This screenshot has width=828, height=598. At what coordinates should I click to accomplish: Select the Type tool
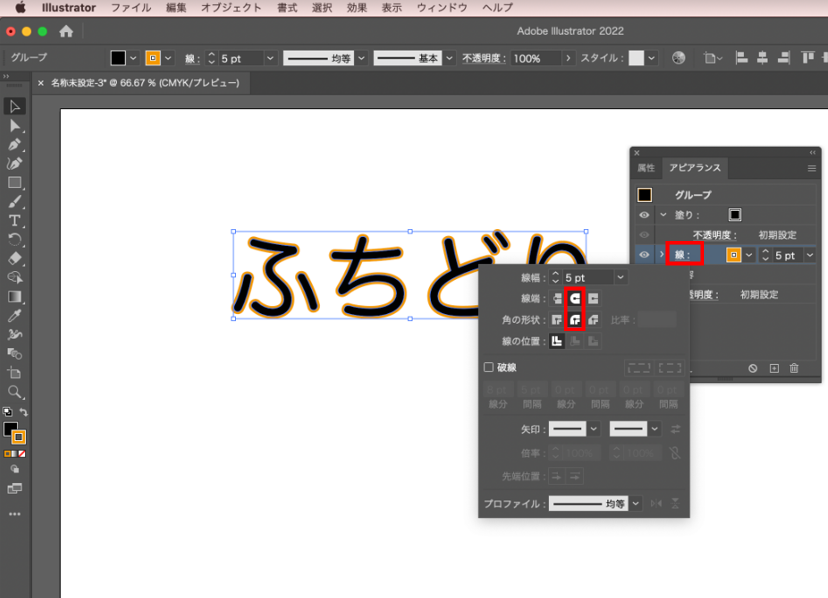click(x=14, y=221)
